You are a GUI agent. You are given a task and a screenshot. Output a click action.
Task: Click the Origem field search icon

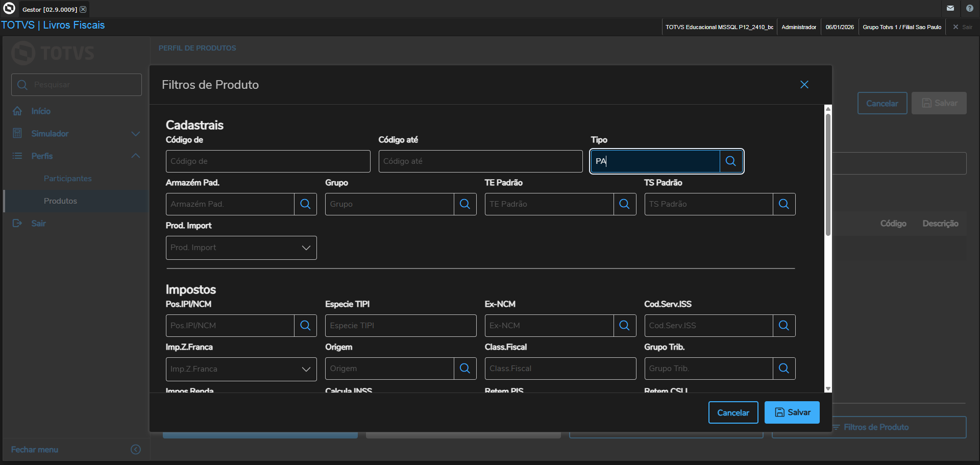[465, 369]
